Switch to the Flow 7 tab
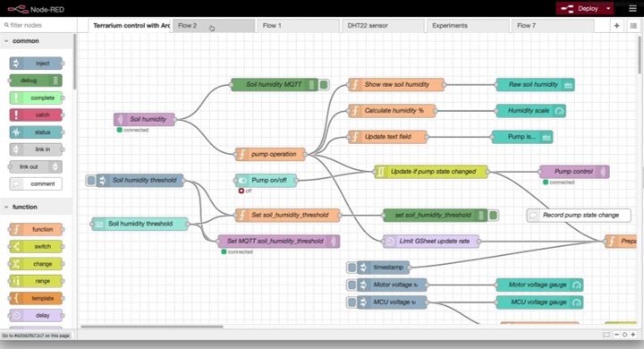 coord(553,25)
